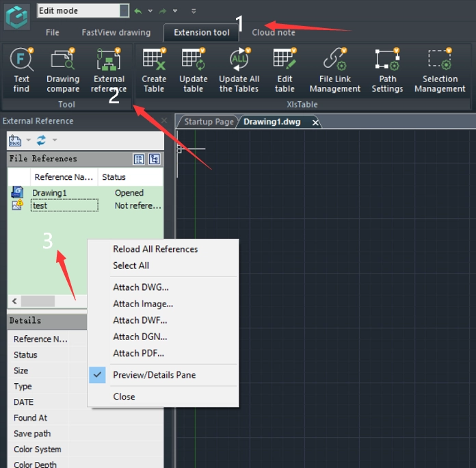Click the Drawing1 DWG file icon

pos(17,192)
